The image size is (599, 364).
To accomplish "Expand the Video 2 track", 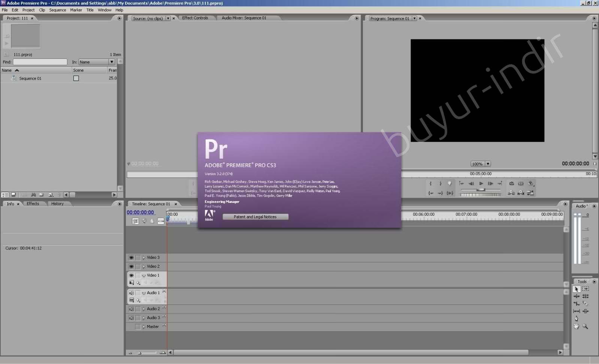I will click(144, 267).
